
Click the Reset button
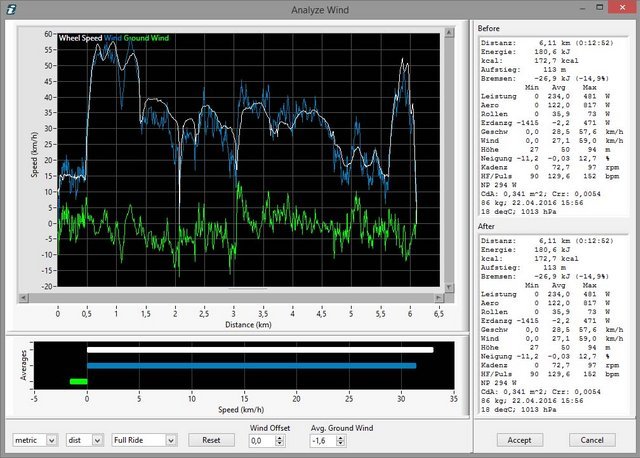pyautogui.click(x=211, y=440)
